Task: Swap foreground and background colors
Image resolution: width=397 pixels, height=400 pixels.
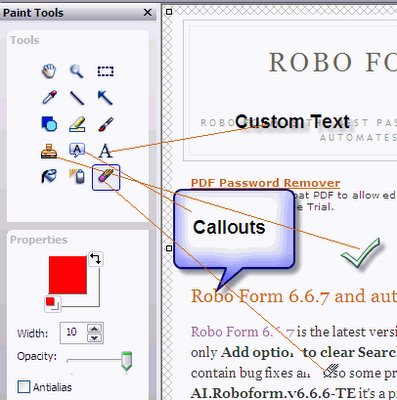Action: click(x=96, y=259)
